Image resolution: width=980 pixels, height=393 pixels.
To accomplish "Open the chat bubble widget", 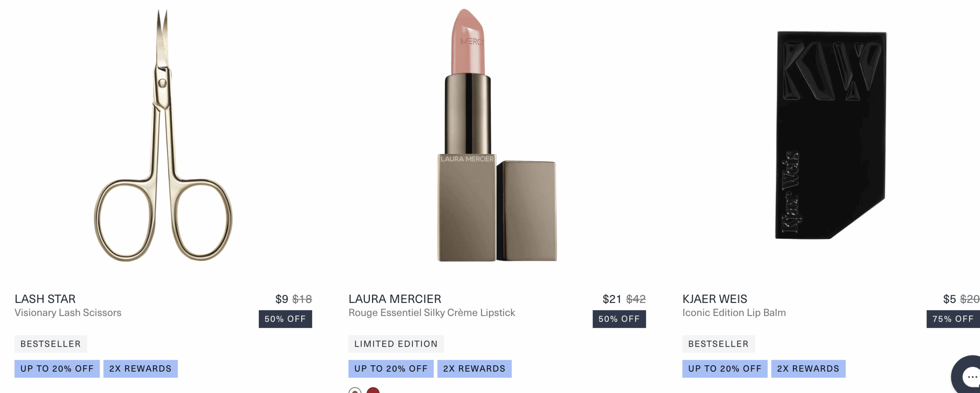I will tap(967, 376).
